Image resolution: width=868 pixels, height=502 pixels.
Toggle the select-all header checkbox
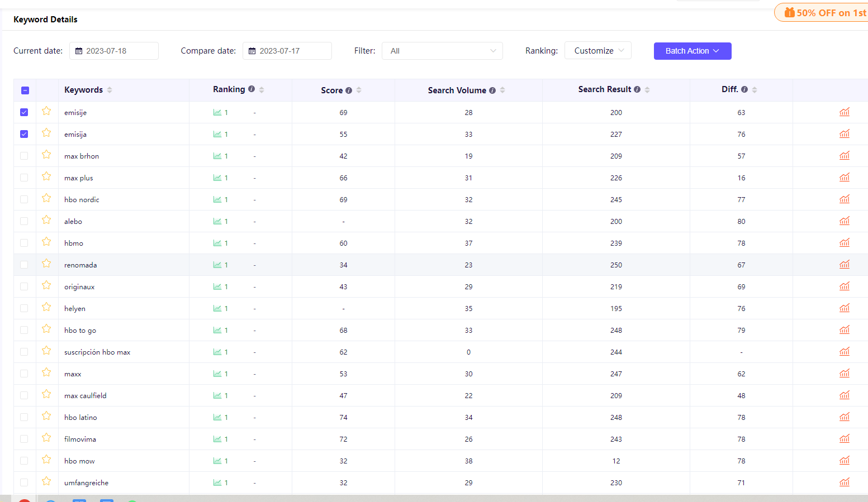(x=25, y=90)
